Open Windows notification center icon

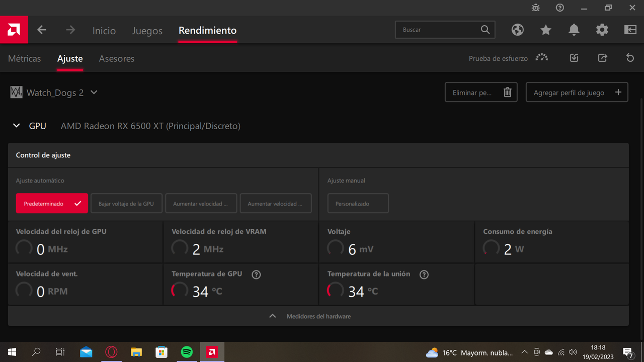628,352
